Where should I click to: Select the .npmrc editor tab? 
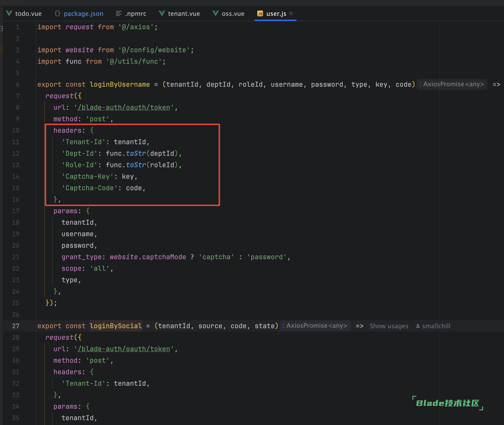(131, 13)
